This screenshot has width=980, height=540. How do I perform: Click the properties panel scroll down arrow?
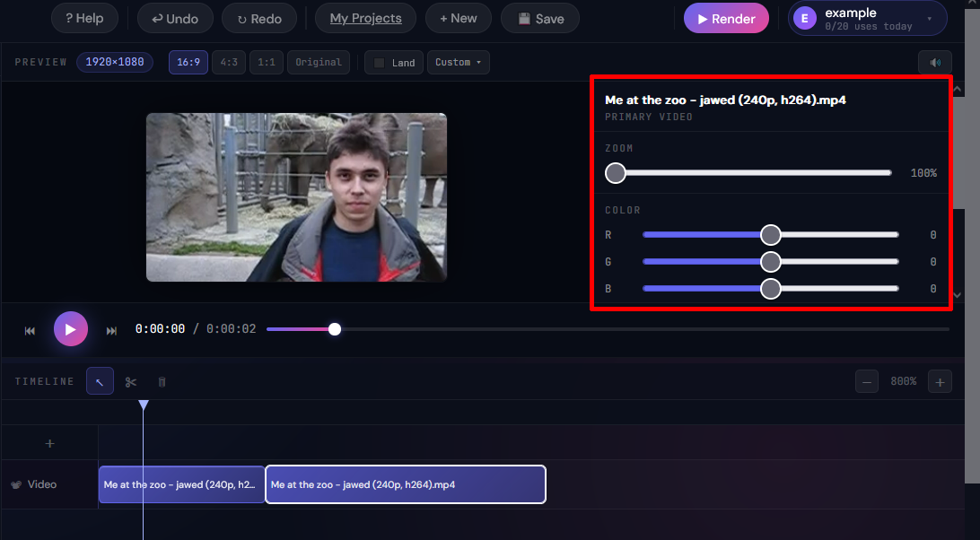(x=957, y=295)
